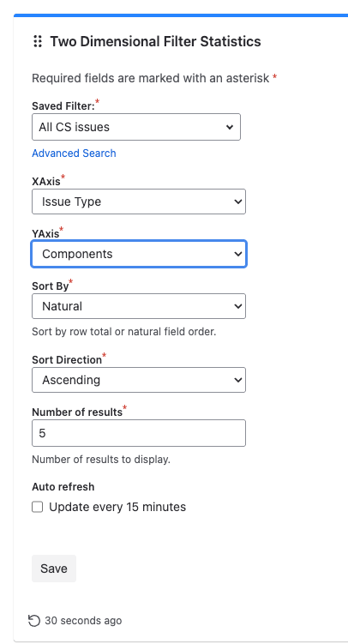Click the 30 seconds ago timestamp text
Viewport: 348px width, 644px height.
(83, 621)
